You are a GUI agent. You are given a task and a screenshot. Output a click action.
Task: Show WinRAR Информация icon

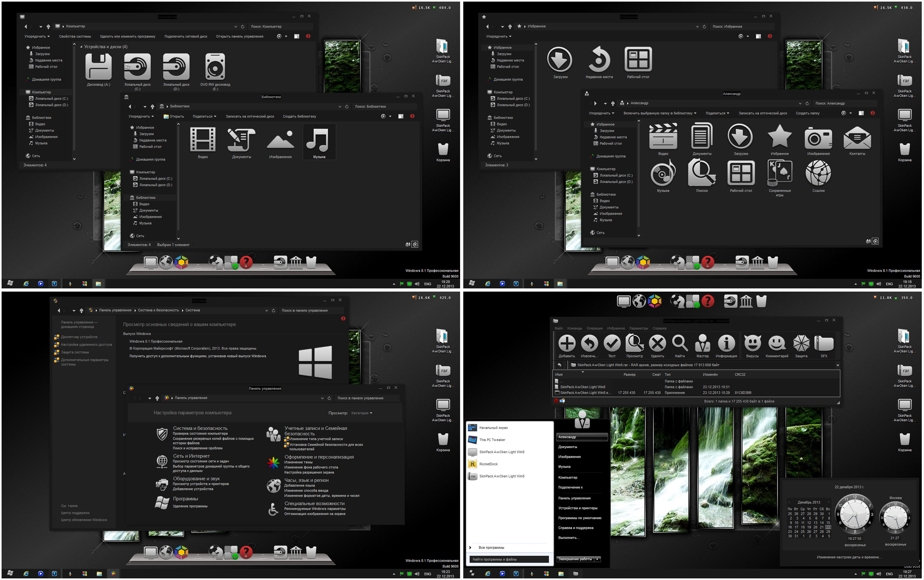tap(726, 346)
